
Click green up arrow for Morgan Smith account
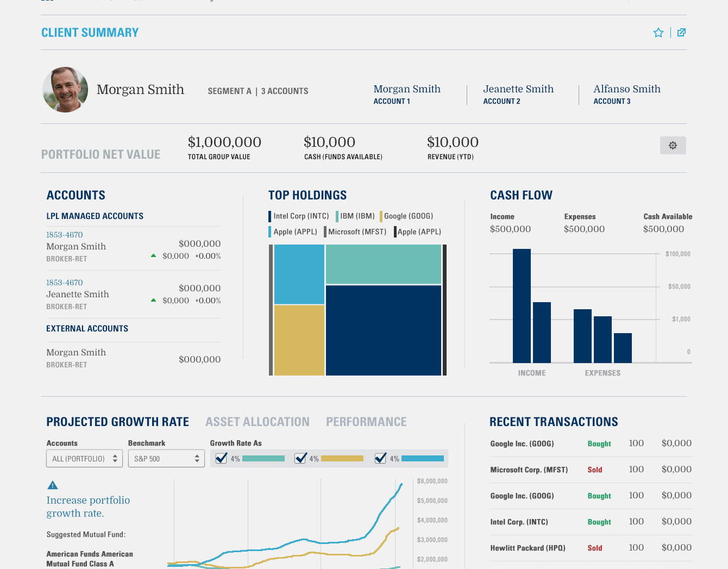click(153, 255)
